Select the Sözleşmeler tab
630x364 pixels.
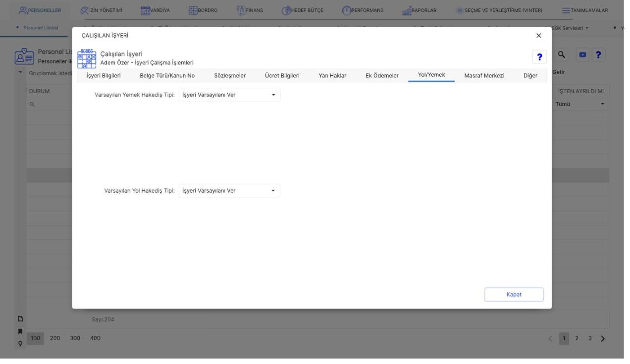coord(230,75)
